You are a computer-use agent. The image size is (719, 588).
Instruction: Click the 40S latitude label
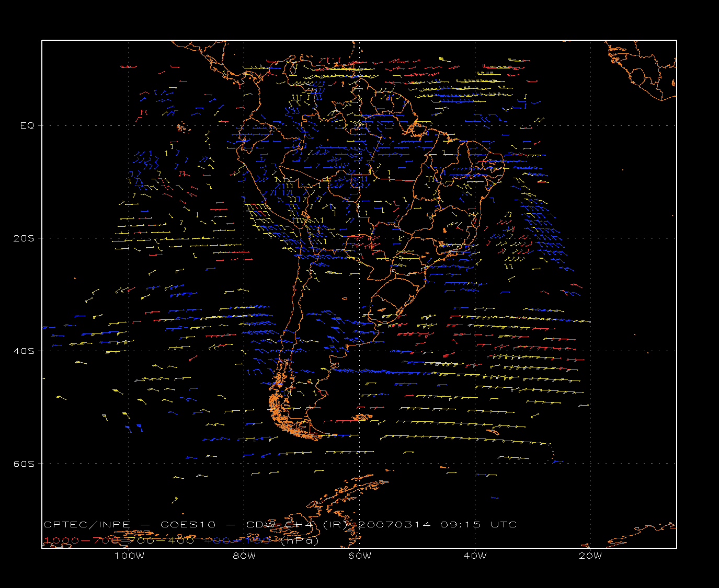24,351
